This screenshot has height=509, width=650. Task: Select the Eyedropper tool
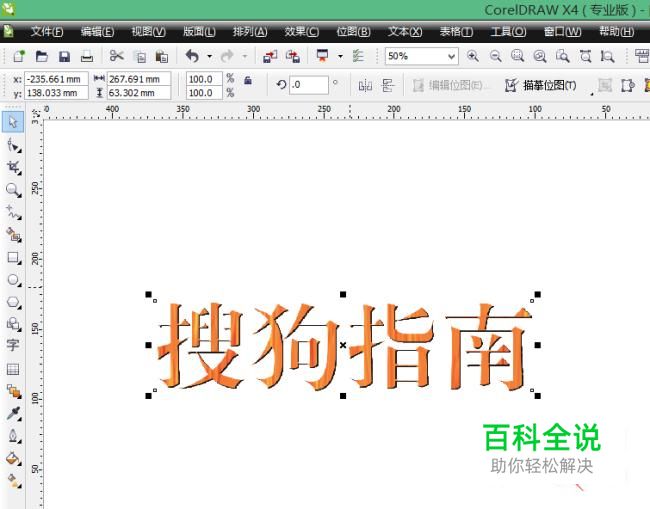13,413
